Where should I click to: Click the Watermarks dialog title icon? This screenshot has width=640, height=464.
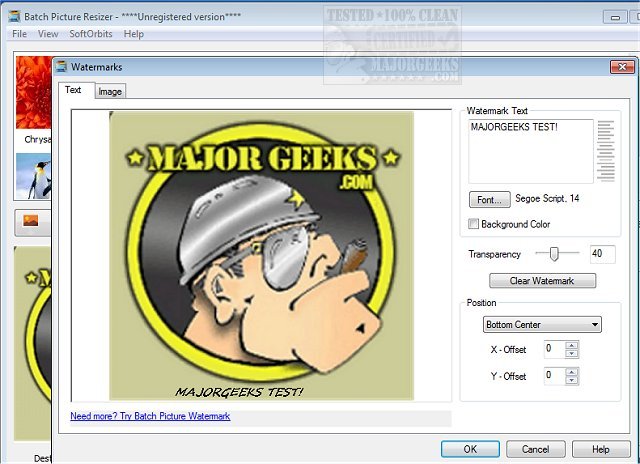tap(61, 67)
